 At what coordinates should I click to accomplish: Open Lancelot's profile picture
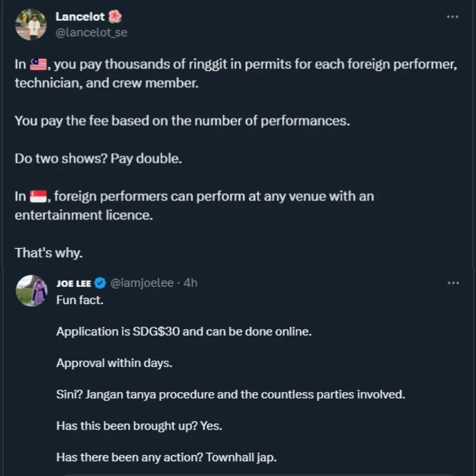point(31,24)
